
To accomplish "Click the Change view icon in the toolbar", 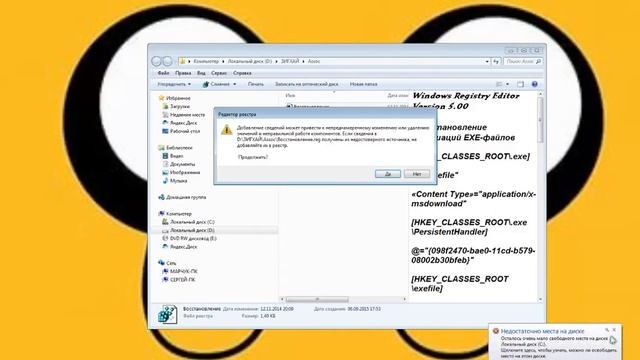I will point(499,84).
